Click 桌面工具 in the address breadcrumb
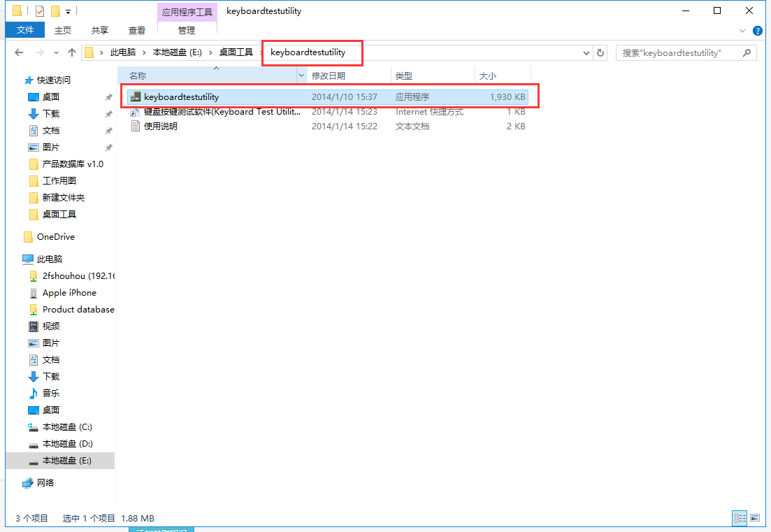This screenshot has height=532, width=771. pos(236,52)
